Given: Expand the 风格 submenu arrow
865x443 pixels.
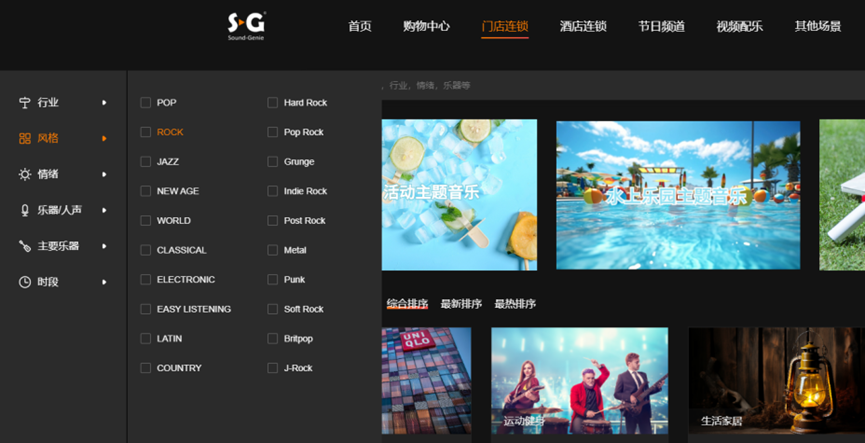Looking at the screenshot, I should pyautogui.click(x=104, y=138).
